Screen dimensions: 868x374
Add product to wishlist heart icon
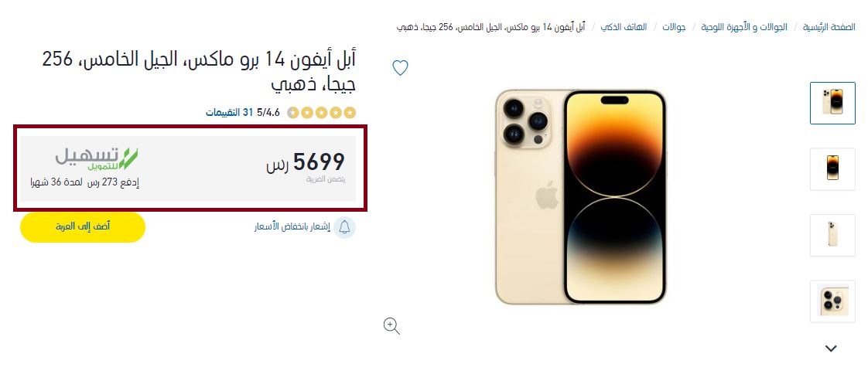tap(400, 68)
